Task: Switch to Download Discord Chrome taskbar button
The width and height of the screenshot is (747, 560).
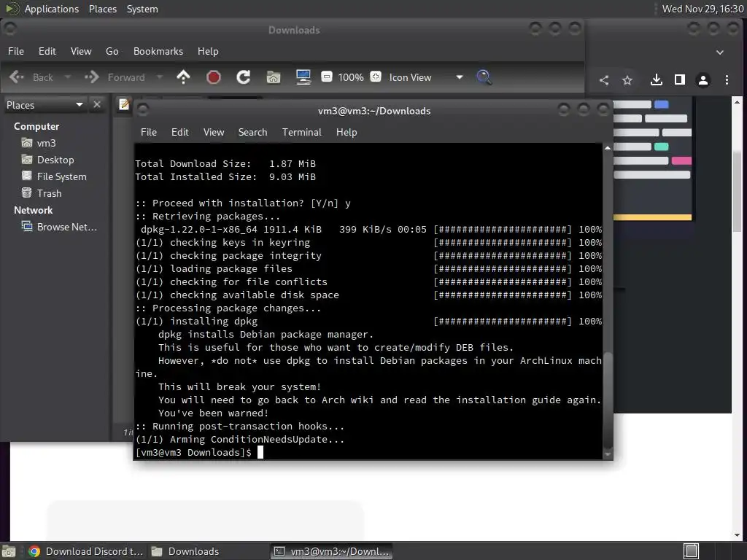Action: [86, 551]
